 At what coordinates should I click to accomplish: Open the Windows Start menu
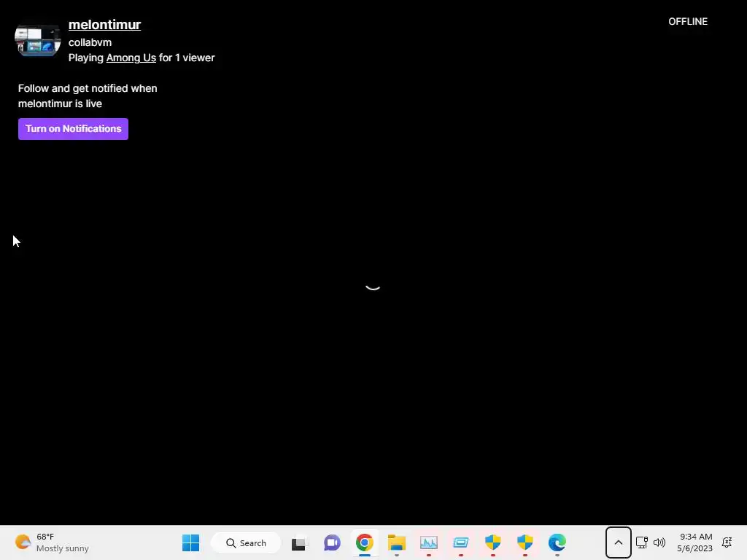click(x=190, y=542)
